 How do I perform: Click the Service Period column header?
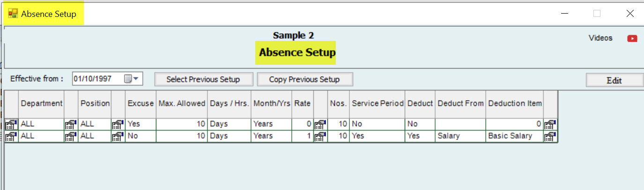point(378,104)
